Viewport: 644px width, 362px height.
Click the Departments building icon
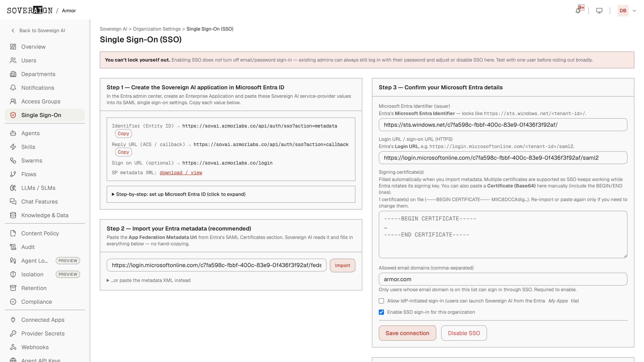[13, 74]
